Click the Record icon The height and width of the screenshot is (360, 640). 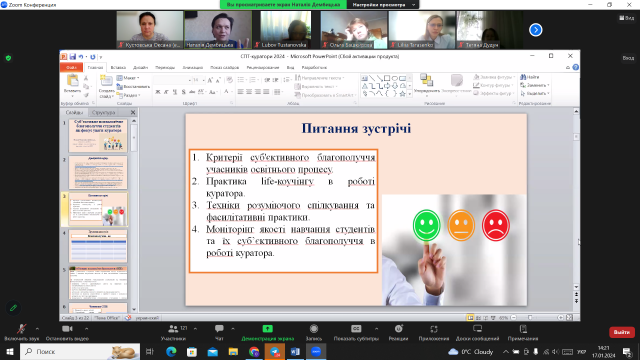(313, 329)
